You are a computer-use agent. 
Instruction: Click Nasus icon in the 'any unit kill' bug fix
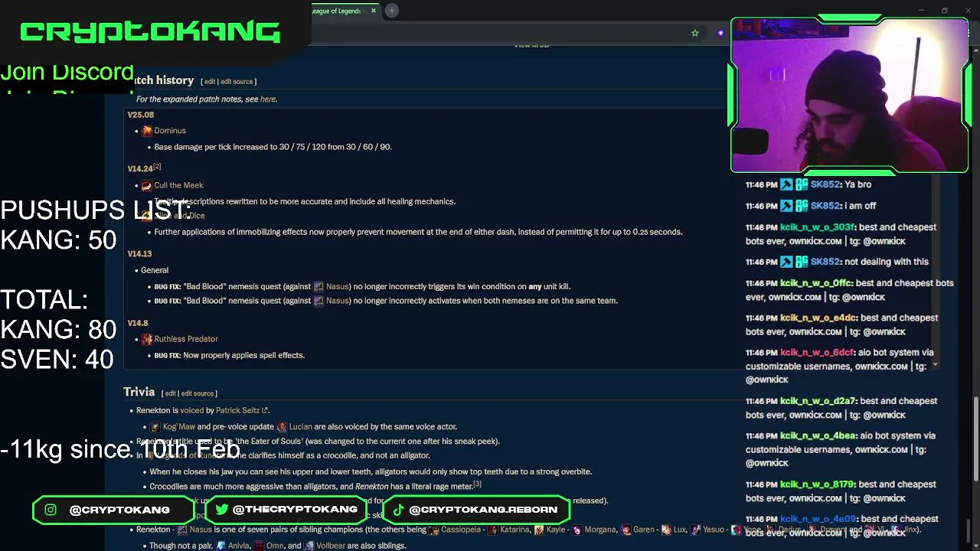pyautogui.click(x=318, y=287)
